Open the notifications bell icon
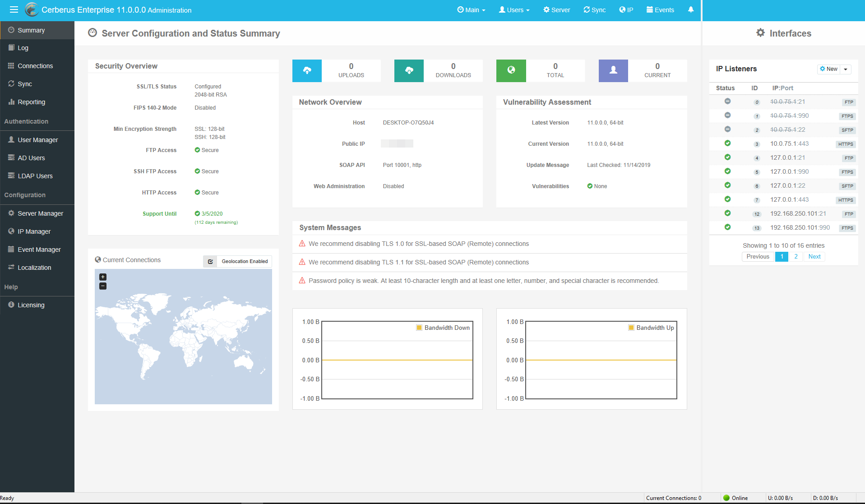The height and width of the screenshot is (504, 865). point(690,9)
